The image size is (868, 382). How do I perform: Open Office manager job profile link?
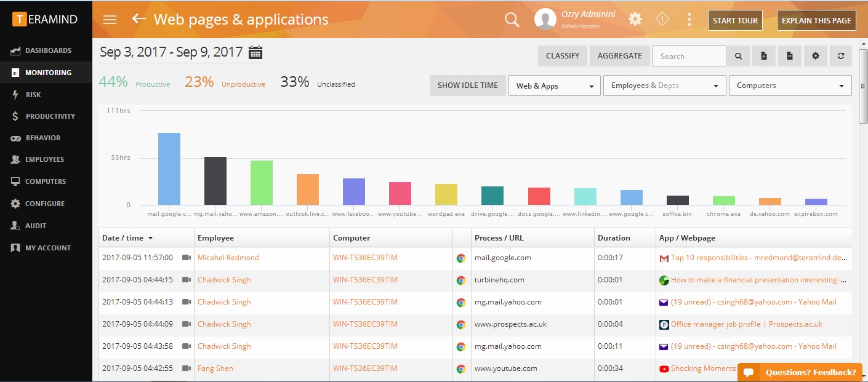click(747, 324)
